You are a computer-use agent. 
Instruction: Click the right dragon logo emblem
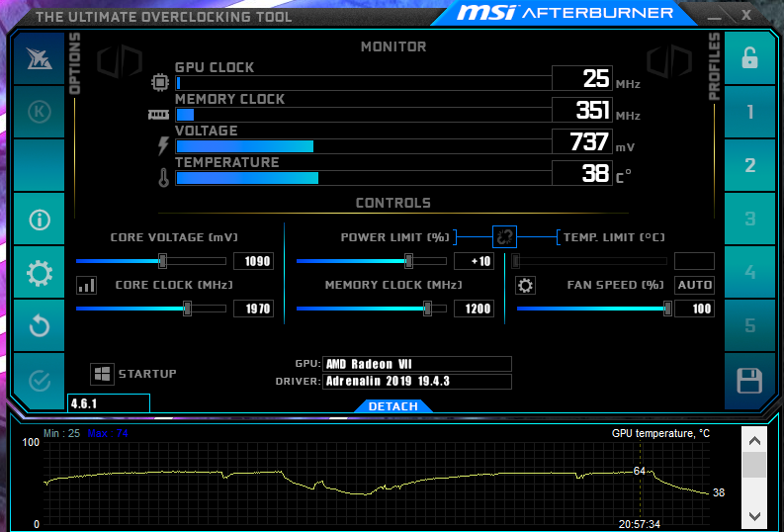coord(669,61)
